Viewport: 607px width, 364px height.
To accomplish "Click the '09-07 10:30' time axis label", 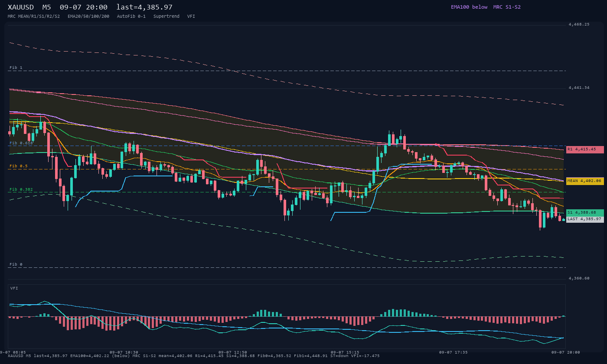I will [x=124, y=353].
